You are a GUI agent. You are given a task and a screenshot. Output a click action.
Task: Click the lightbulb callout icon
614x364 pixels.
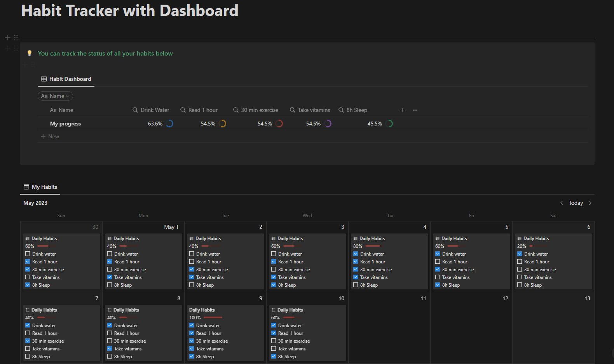click(30, 53)
